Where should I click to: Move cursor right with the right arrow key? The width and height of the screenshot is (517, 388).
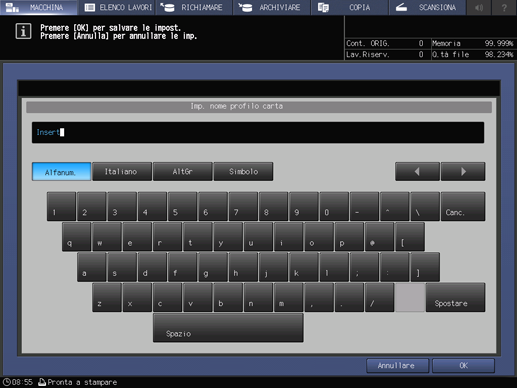tap(463, 172)
